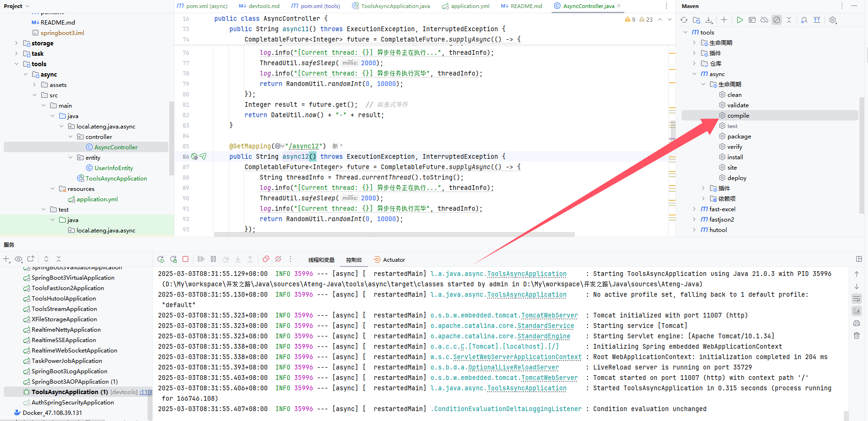Rerun the application in the services toolbar
Screen dimensions: 868x421
click(x=161, y=259)
